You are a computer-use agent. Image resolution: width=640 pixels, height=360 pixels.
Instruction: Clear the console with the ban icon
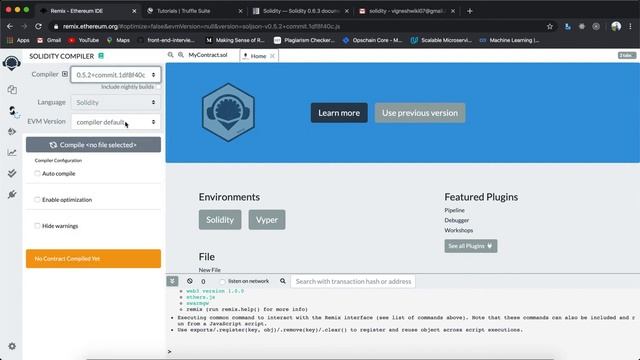pyautogui.click(x=190, y=281)
